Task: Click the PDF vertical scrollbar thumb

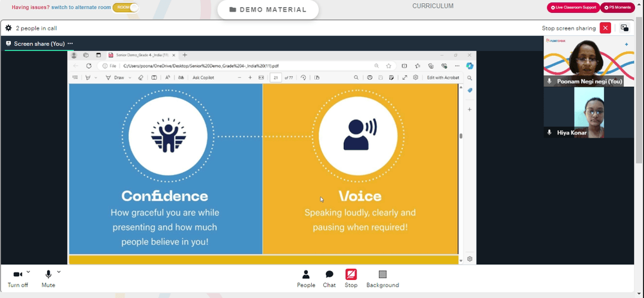Action: point(461,136)
